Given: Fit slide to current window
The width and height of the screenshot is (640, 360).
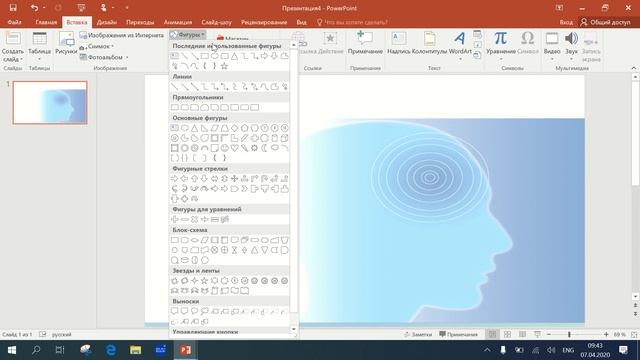Looking at the screenshot, I should click(634, 334).
